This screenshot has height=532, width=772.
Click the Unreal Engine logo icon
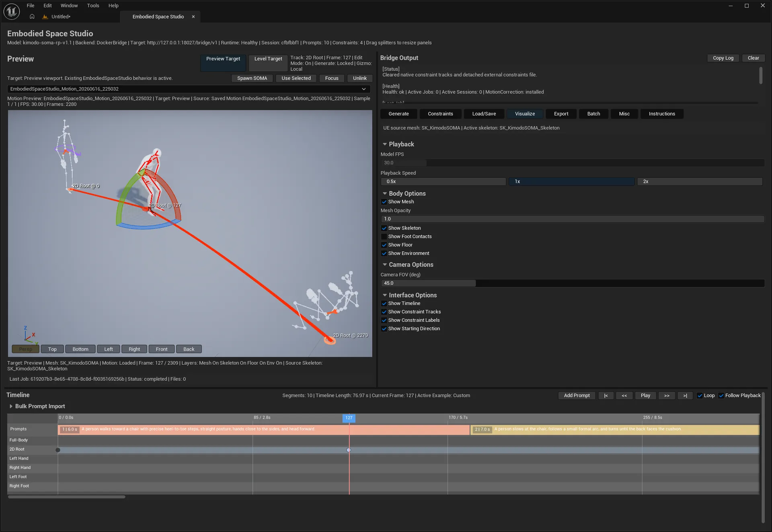coord(12,11)
